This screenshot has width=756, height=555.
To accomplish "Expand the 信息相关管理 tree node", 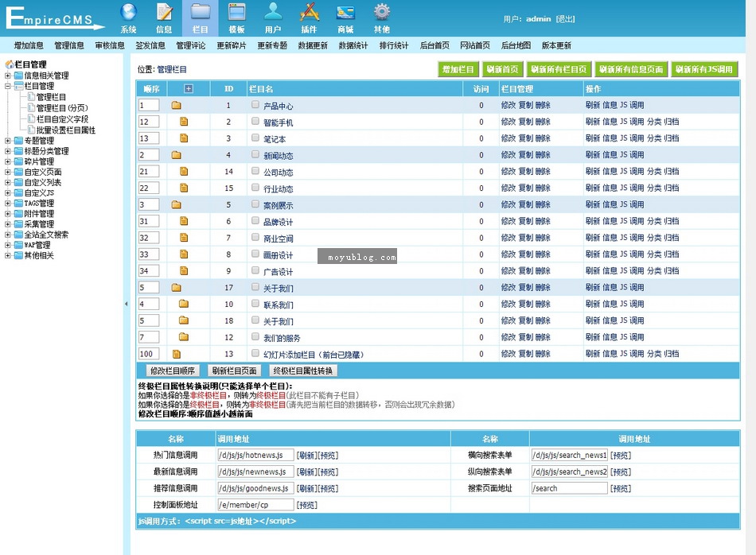I will point(8,76).
